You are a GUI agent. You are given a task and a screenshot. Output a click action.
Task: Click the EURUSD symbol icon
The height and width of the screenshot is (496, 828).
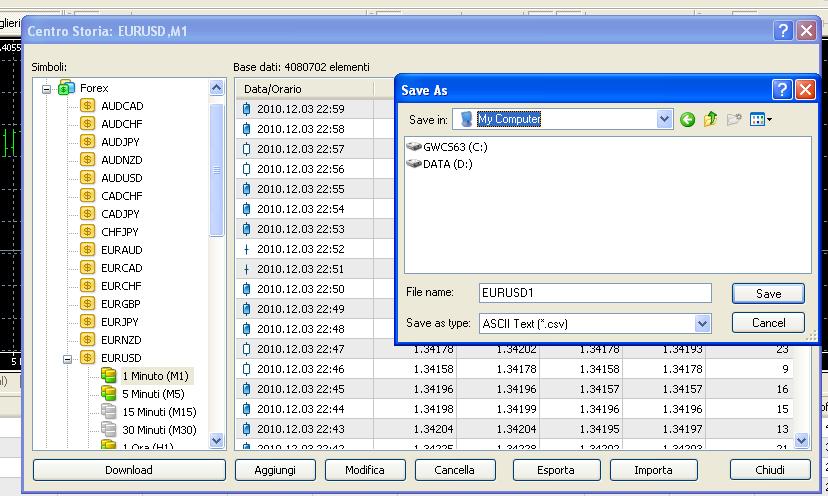[87, 358]
